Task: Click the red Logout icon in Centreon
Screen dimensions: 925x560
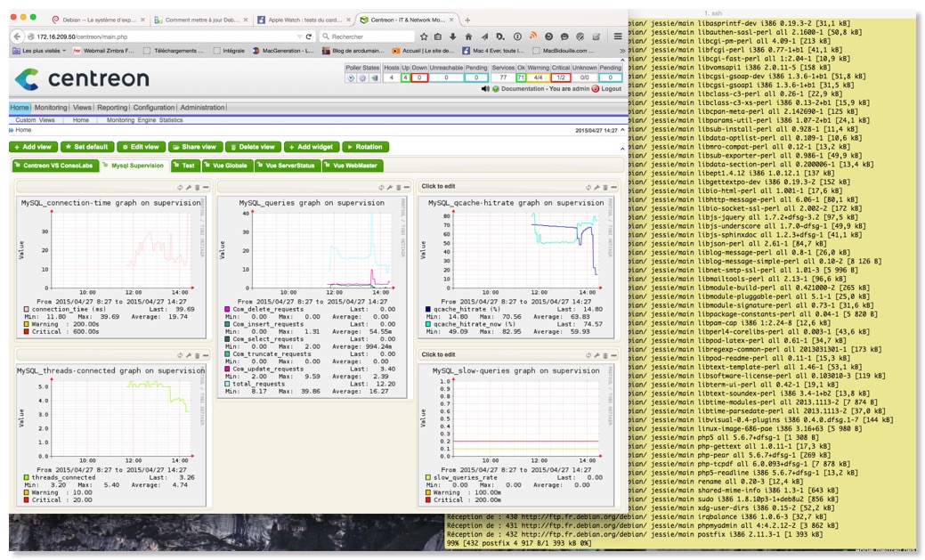Action: tap(595, 89)
